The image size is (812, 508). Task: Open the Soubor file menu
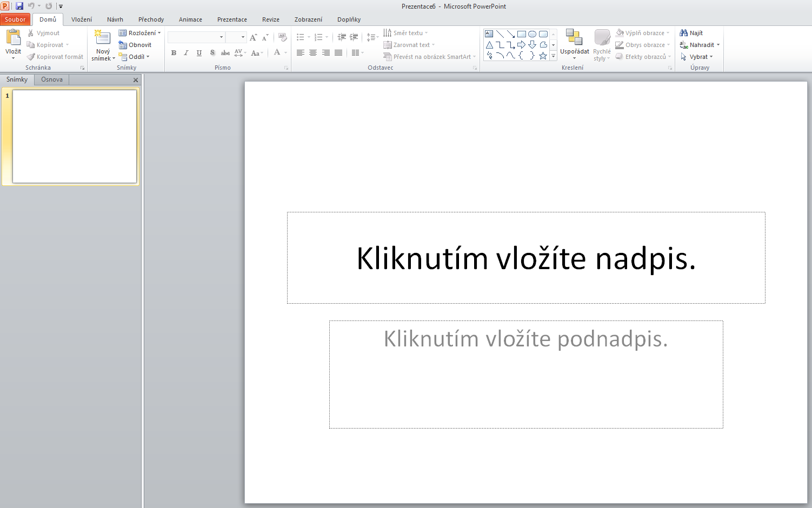tap(15, 19)
